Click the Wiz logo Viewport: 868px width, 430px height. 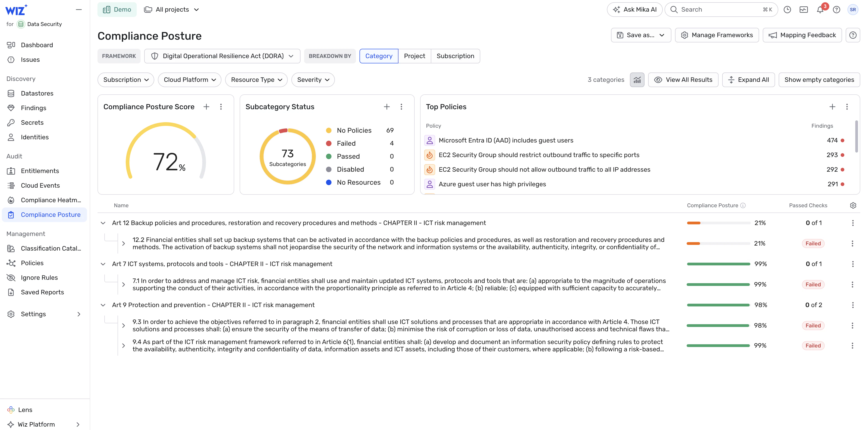[16, 10]
